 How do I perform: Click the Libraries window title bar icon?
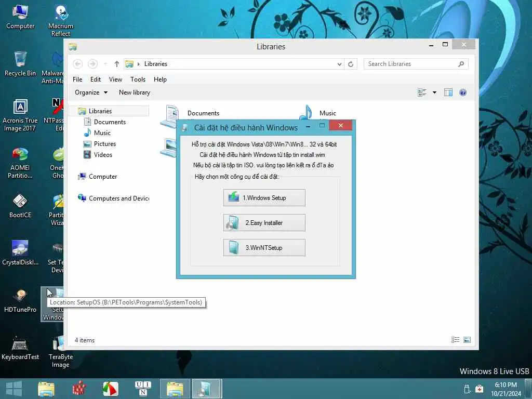click(73, 47)
